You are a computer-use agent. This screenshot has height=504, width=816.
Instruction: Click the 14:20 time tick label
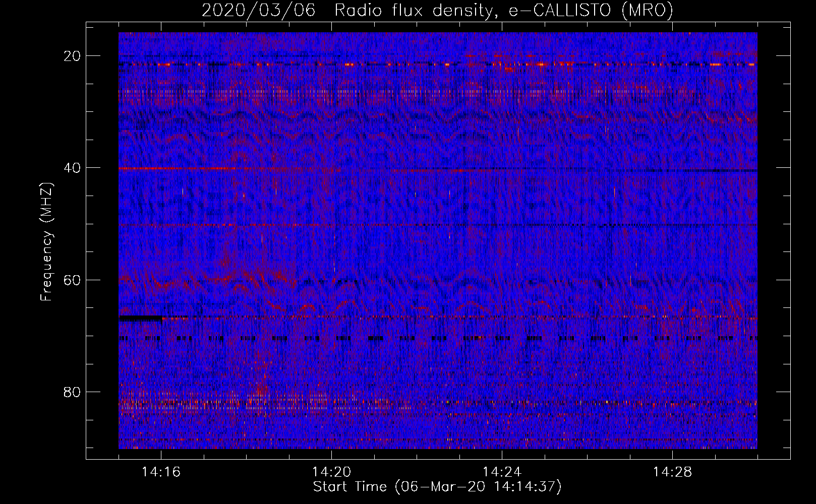click(331, 472)
